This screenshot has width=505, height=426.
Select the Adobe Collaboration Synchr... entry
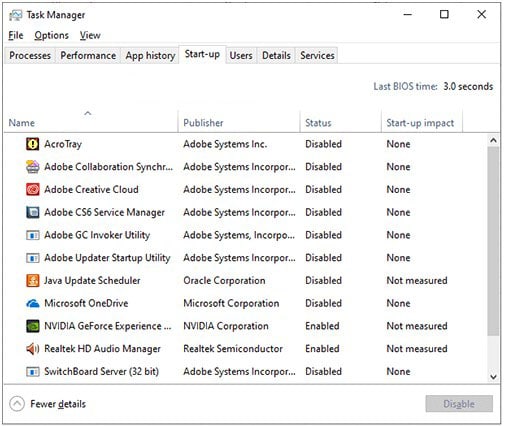click(x=108, y=167)
